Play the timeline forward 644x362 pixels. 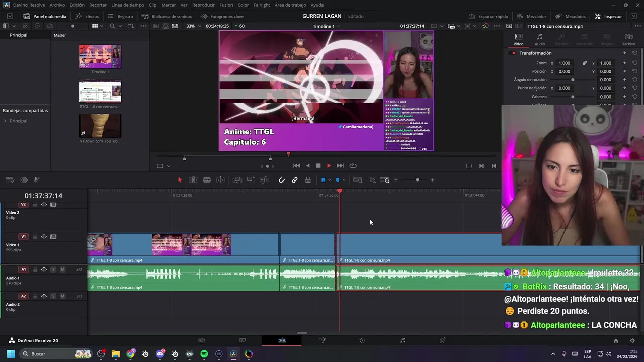pos(329,166)
